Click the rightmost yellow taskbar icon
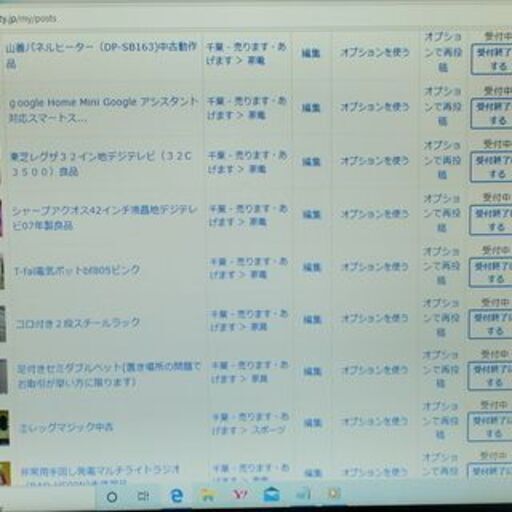512x512 pixels. click(334, 493)
